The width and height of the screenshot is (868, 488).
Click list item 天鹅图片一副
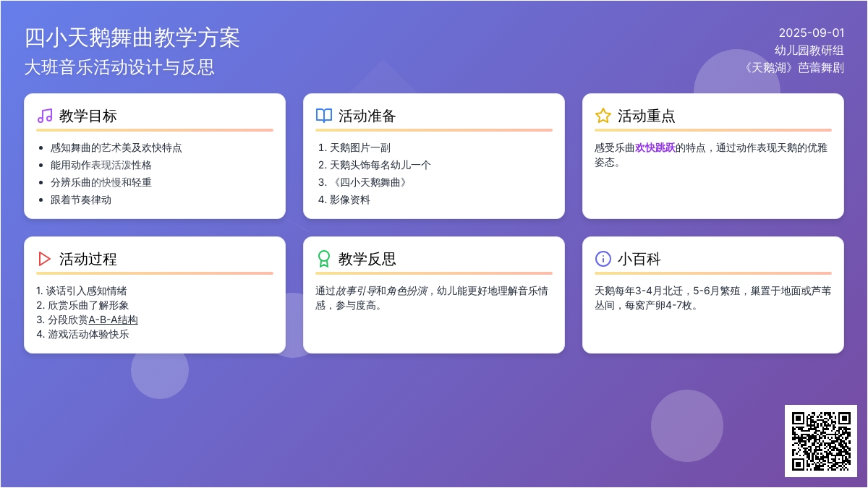(x=360, y=147)
